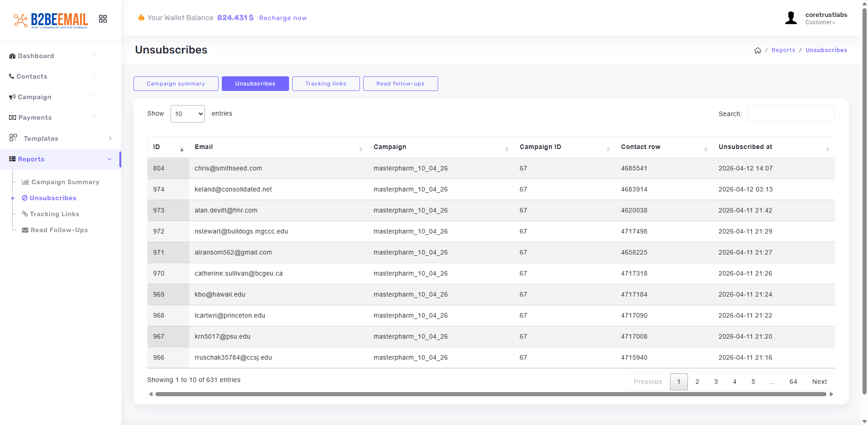Click the user avatar icon
Image resolution: width=868 pixels, height=425 pixels.
791,18
